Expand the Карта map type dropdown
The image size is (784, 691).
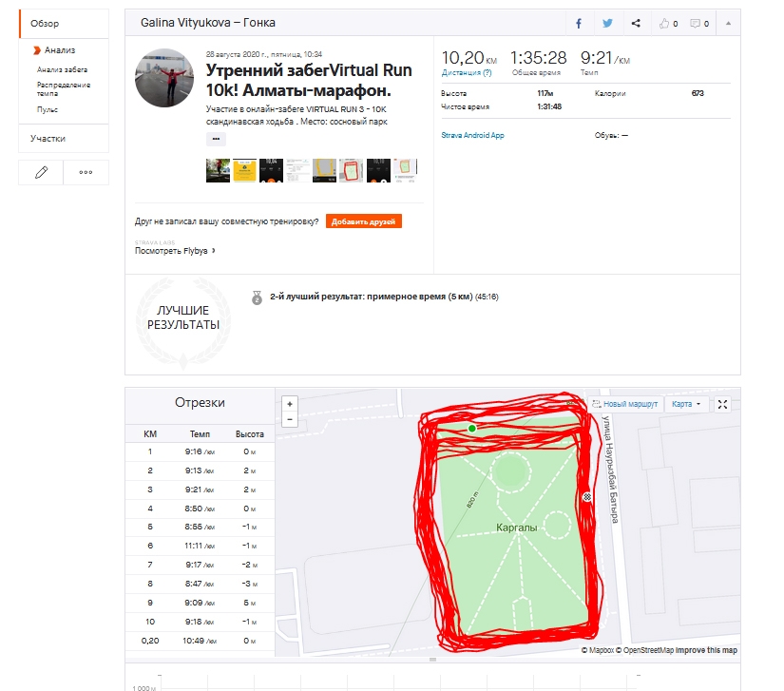(x=686, y=404)
